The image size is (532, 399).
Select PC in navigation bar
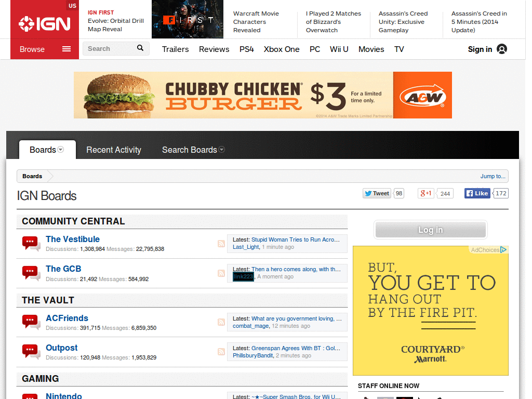(315, 49)
